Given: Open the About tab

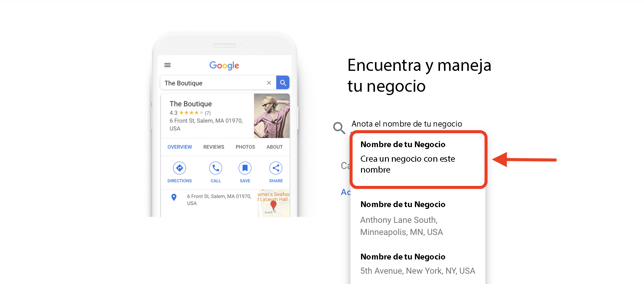Looking at the screenshot, I should [x=274, y=147].
